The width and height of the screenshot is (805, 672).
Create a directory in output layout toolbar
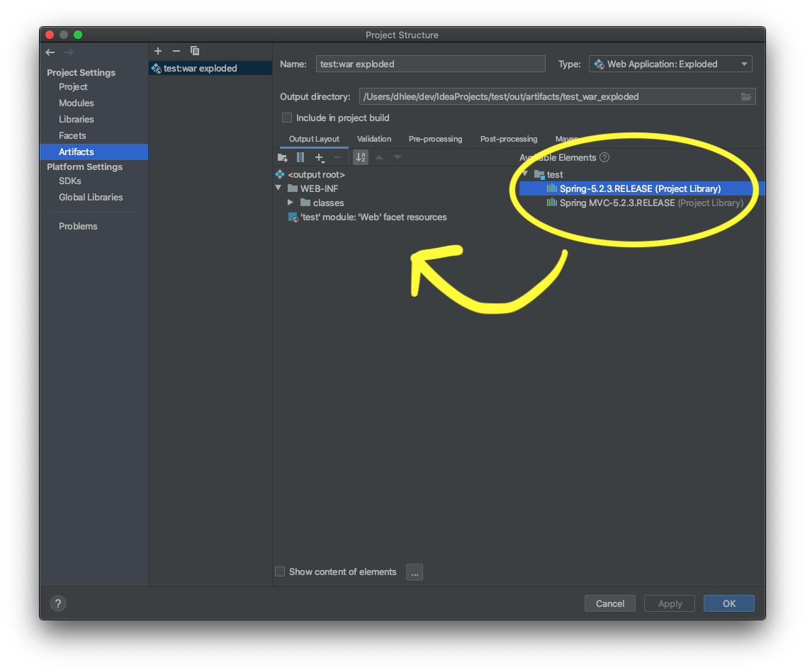pyautogui.click(x=282, y=157)
